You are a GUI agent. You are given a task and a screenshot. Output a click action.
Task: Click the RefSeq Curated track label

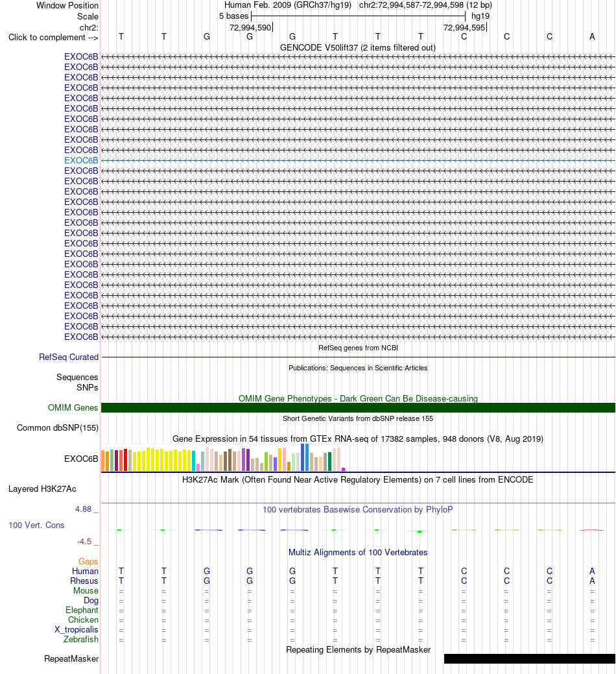click(x=69, y=357)
